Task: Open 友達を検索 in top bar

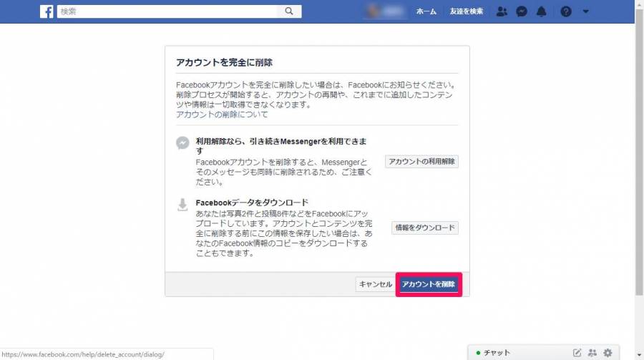Action: click(x=466, y=11)
